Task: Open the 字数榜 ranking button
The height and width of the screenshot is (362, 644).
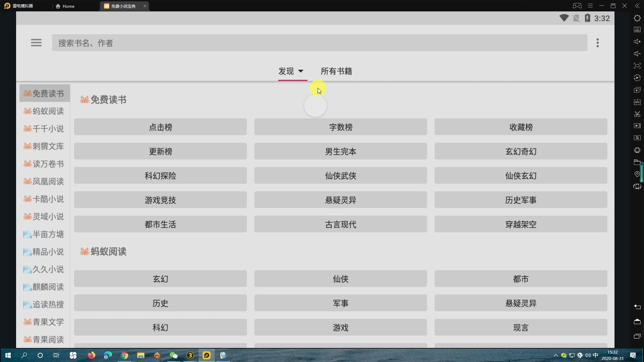Action: point(340,127)
